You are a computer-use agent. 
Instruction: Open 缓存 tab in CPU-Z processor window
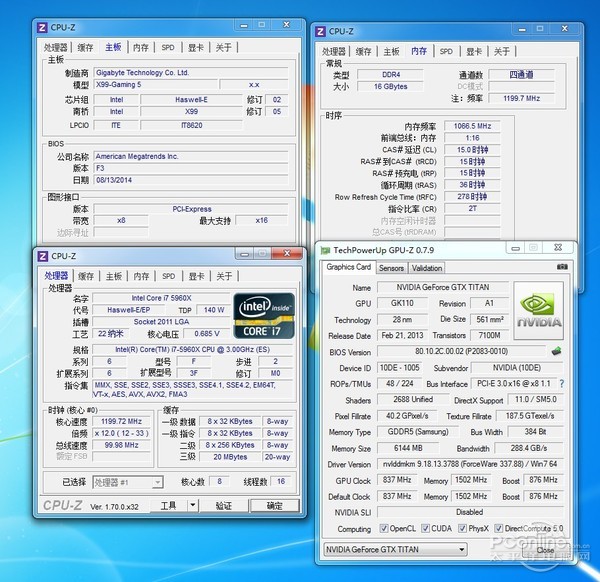tap(86, 276)
